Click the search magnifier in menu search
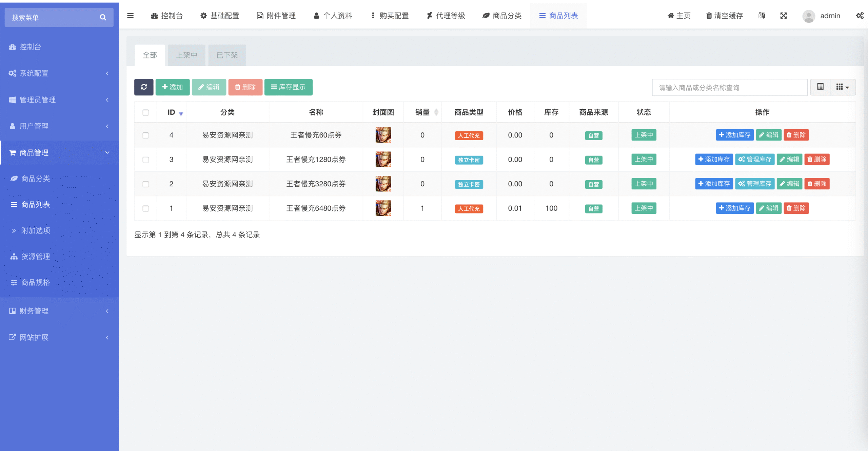 point(103,17)
